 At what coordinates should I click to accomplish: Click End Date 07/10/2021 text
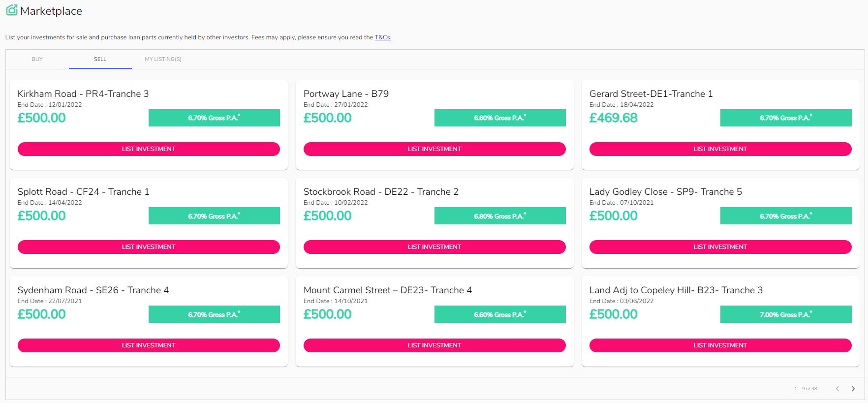(621, 203)
